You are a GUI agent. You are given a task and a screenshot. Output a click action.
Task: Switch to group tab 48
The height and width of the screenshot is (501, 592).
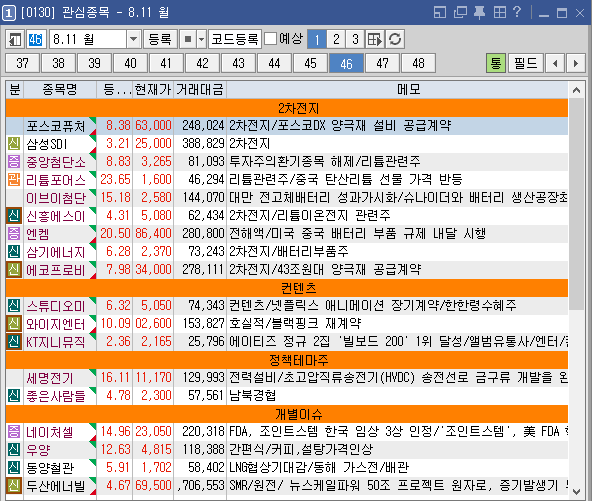click(418, 63)
